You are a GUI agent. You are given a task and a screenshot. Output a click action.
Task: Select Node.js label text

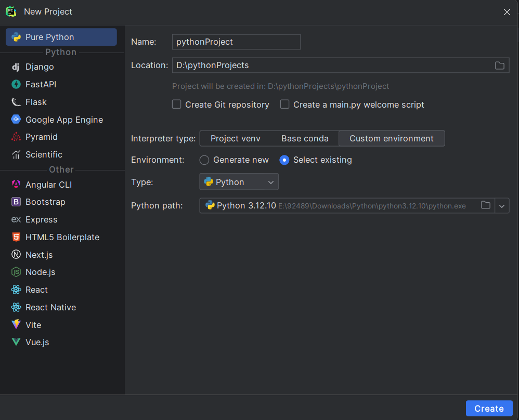[x=41, y=272]
